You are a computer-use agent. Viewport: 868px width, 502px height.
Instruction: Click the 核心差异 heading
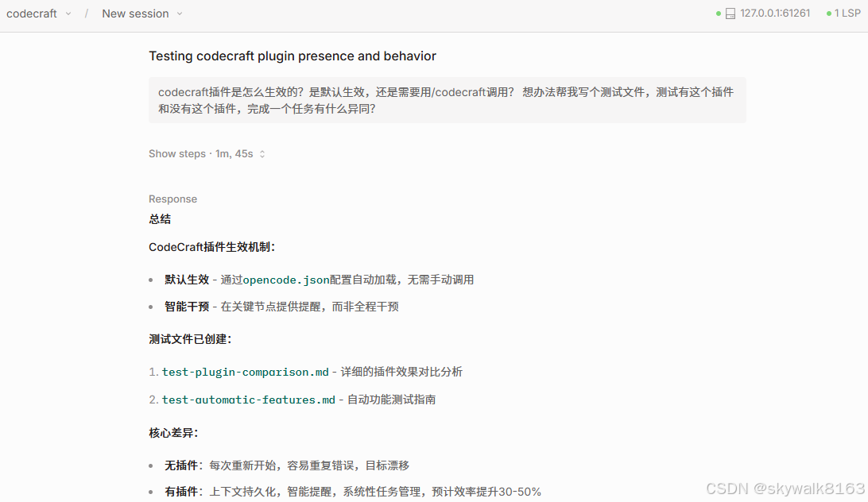coord(173,433)
